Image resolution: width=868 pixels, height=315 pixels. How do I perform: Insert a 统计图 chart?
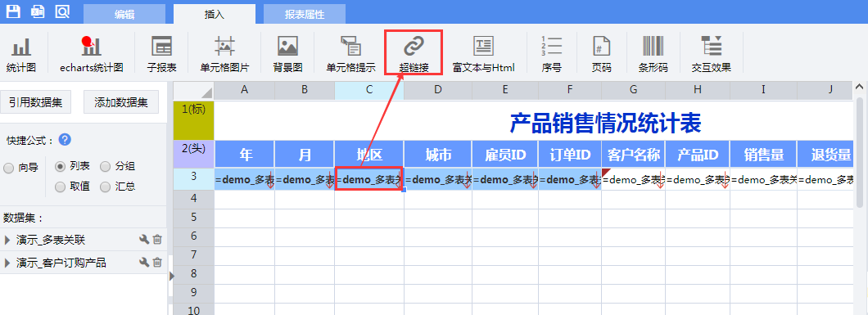[x=21, y=54]
